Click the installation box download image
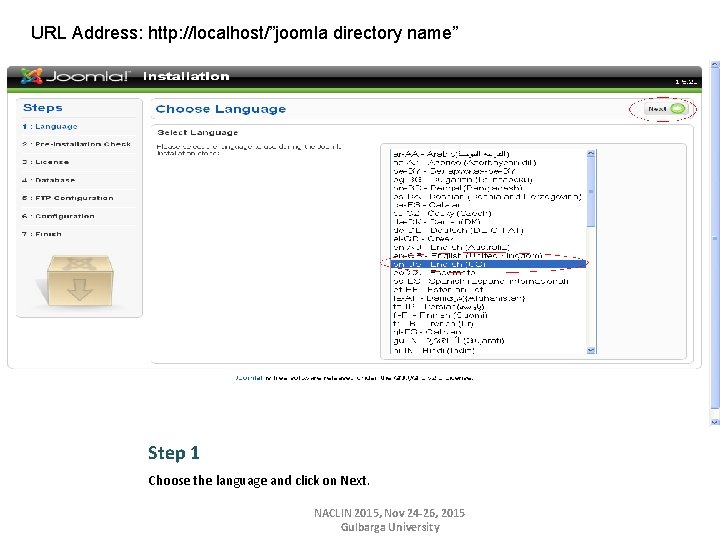 coord(79,281)
